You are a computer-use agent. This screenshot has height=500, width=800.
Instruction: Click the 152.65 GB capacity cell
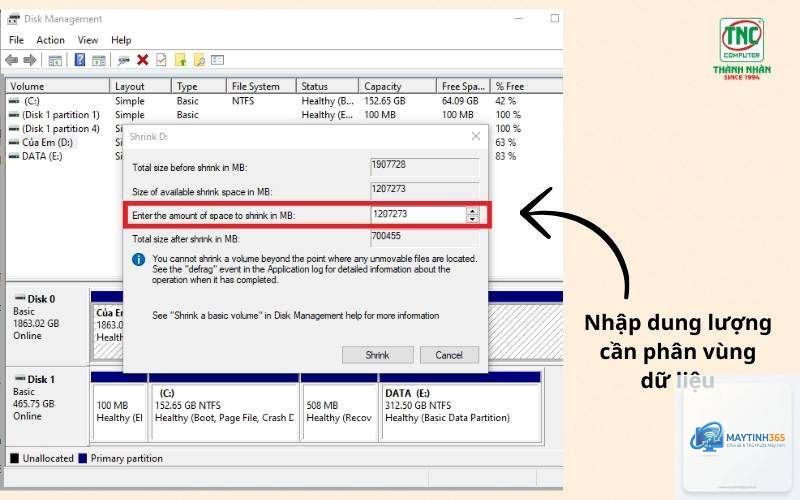(385, 101)
